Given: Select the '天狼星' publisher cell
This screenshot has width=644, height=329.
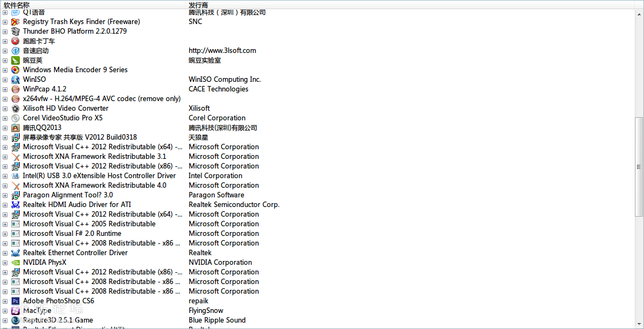Looking at the screenshot, I should click(x=198, y=137).
